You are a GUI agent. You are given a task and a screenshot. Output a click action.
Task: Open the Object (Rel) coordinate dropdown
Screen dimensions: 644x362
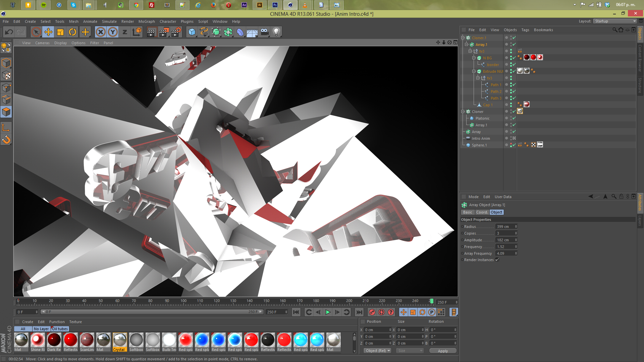click(x=377, y=351)
